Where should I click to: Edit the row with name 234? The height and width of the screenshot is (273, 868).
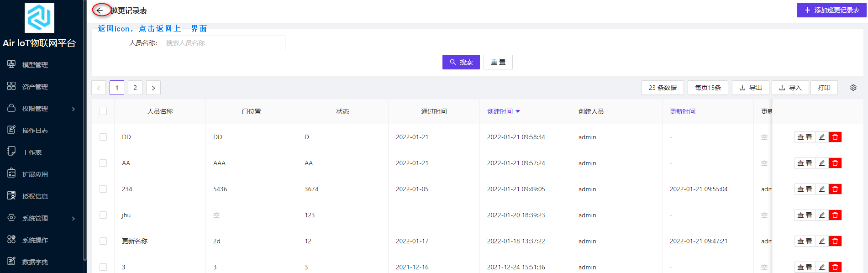click(822, 189)
